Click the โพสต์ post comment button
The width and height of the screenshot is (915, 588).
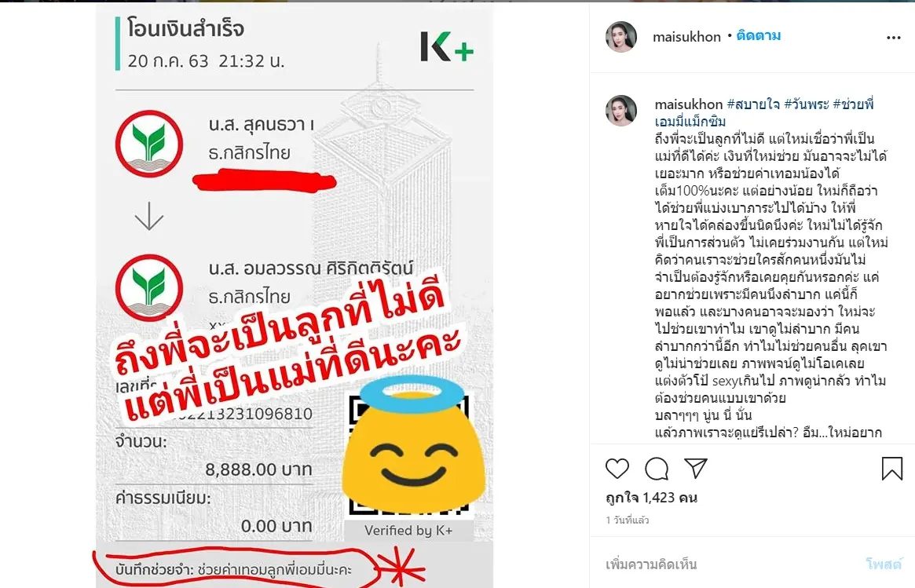(884, 564)
